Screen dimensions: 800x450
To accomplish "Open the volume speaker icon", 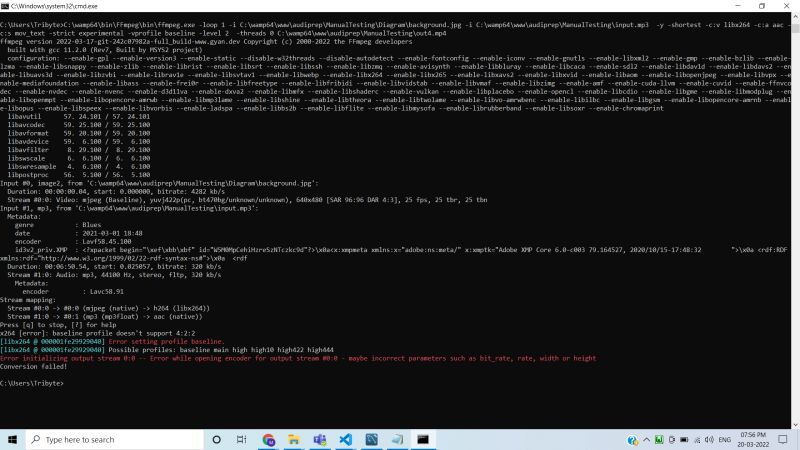I will [x=709, y=439].
